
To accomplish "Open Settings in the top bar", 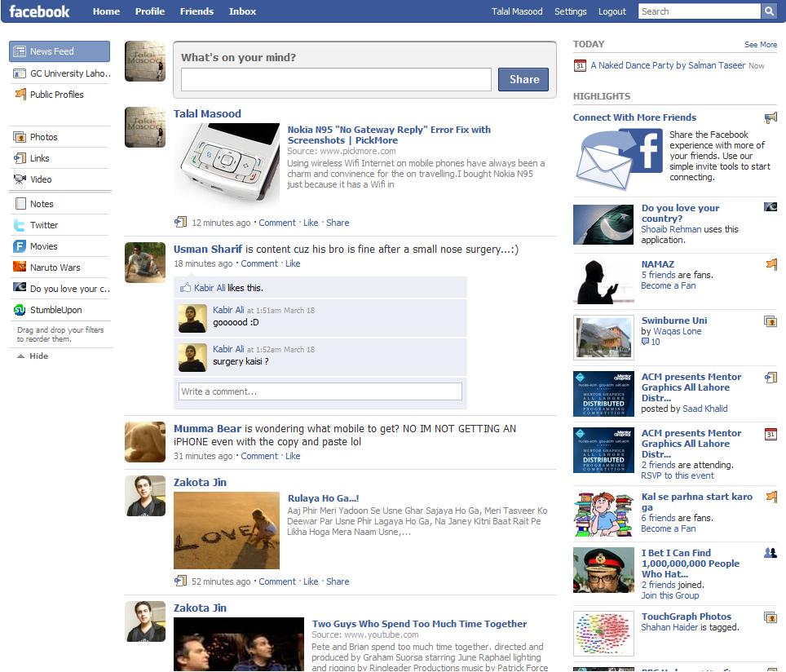I will (571, 11).
